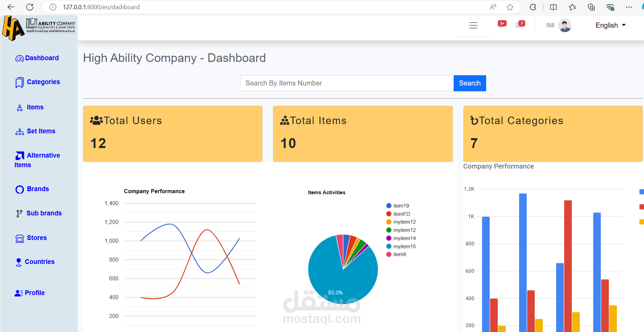Click the Countries pin icon
The image size is (644, 332).
pos(18,262)
